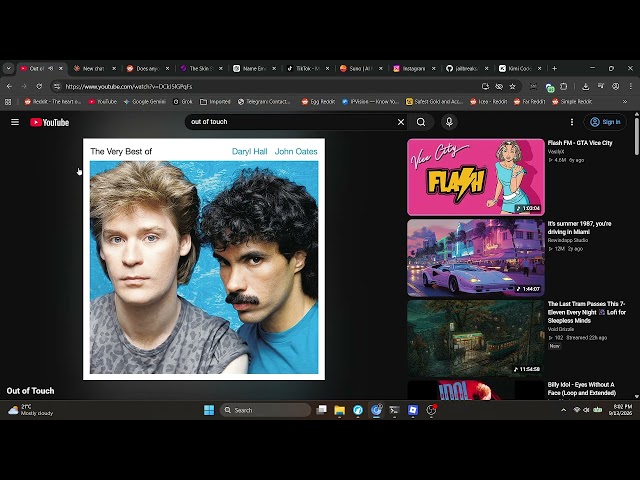Open Task View on the taskbar
The image size is (640, 480).
click(x=322, y=410)
